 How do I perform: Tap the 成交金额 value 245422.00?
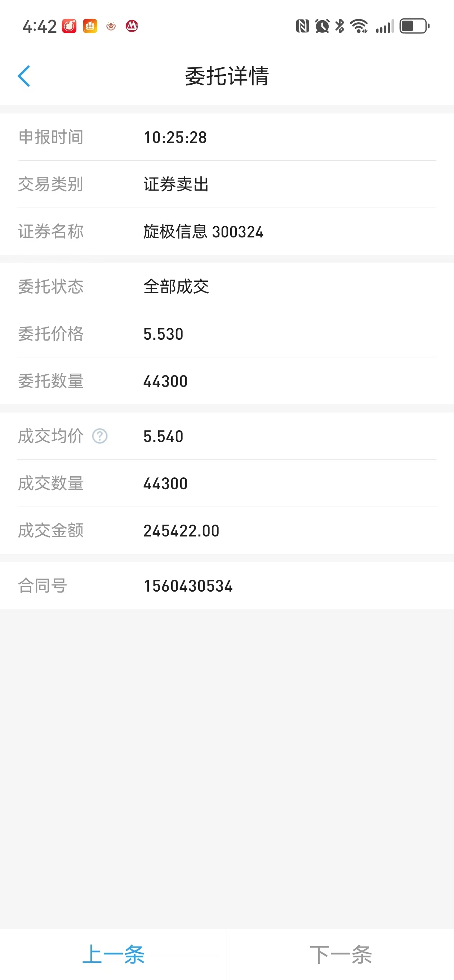coord(182,531)
